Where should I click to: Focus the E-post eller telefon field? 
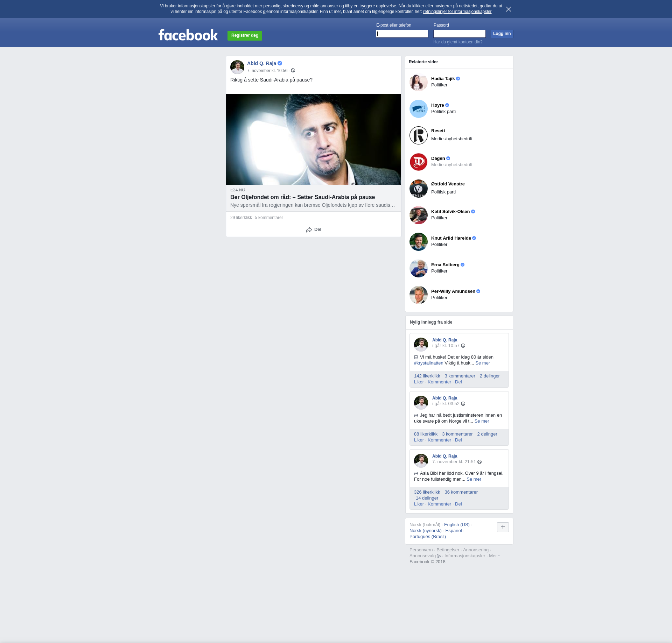[x=402, y=34]
